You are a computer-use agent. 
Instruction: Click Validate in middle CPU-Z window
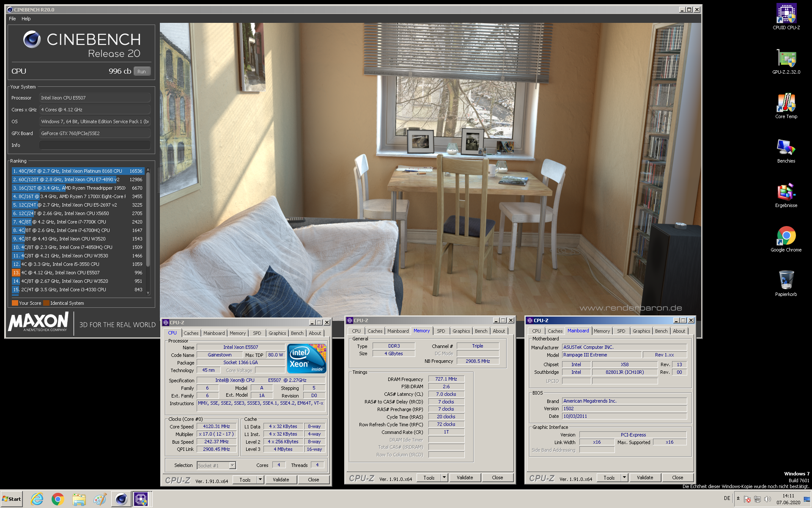click(x=465, y=478)
